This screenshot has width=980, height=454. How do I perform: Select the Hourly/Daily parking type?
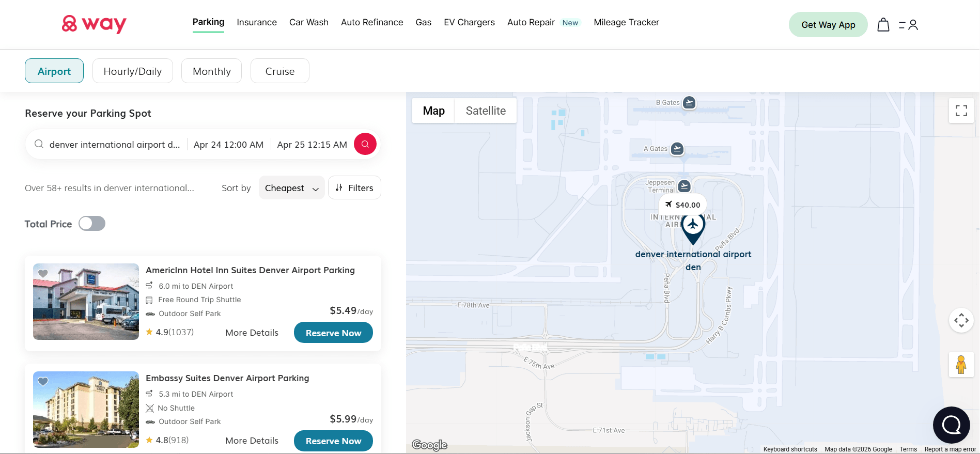(132, 71)
